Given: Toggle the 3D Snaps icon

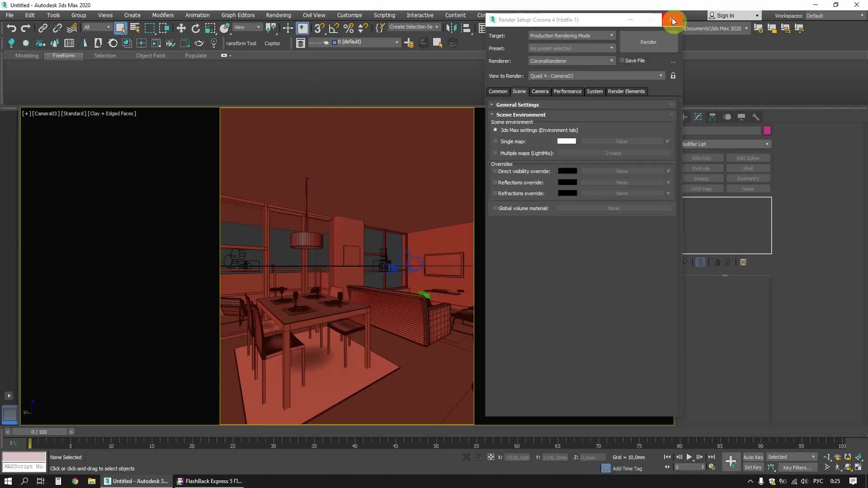Looking at the screenshot, I should click(x=319, y=28).
